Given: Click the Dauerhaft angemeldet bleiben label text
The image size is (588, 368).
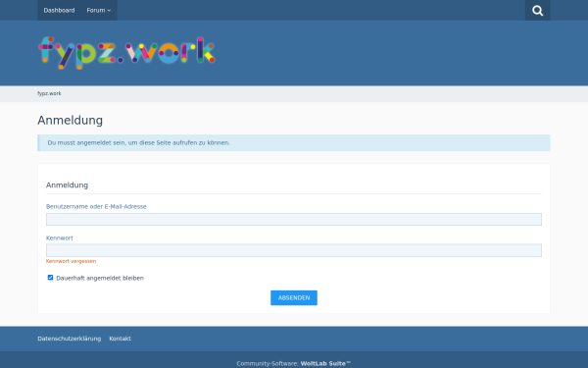Looking at the screenshot, I should [x=100, y=279].
